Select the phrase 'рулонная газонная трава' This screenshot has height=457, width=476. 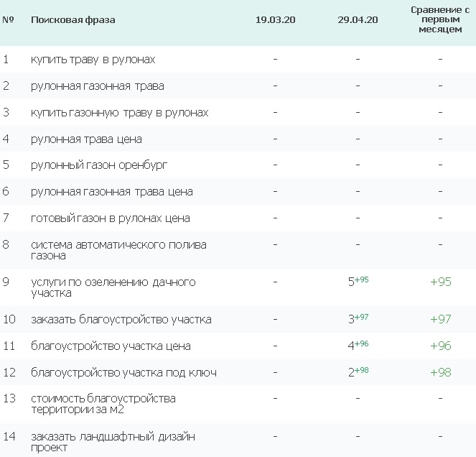coord(97,86)
